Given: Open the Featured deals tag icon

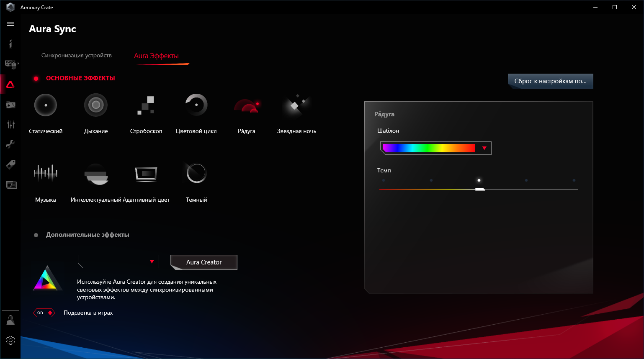Looking at the screenshot, I should pyautogui.click(x=10, y=164).
